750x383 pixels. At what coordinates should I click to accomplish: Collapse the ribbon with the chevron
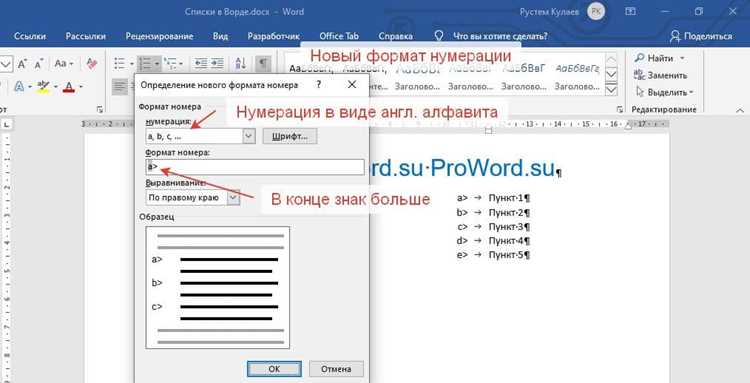739,110
